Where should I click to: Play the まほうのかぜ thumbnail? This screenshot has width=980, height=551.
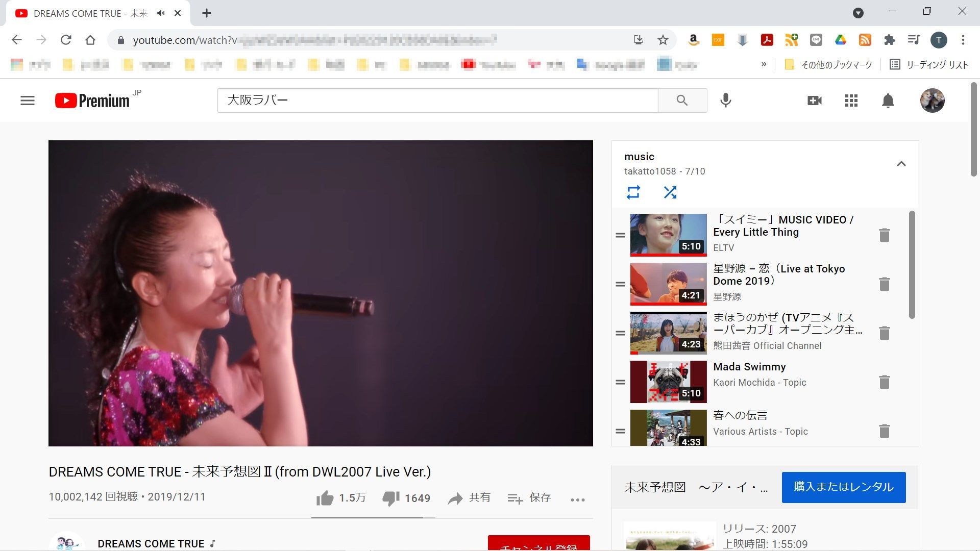pos(668,333)
